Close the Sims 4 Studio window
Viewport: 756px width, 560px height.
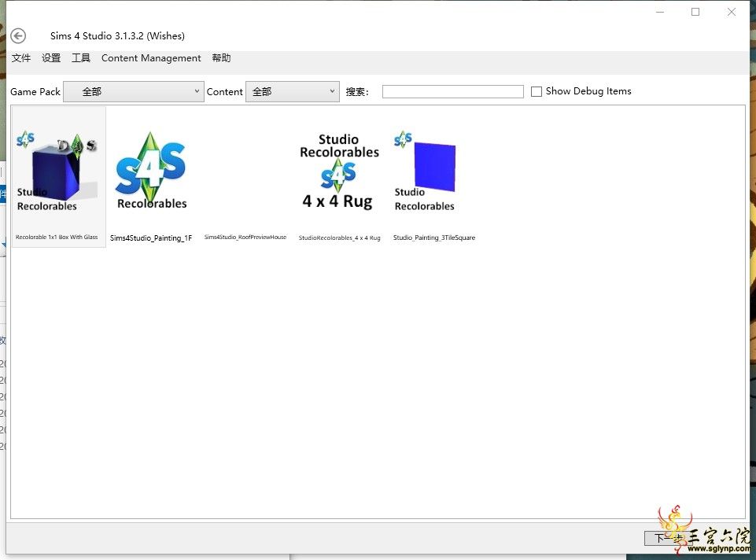tap(732, 12)
